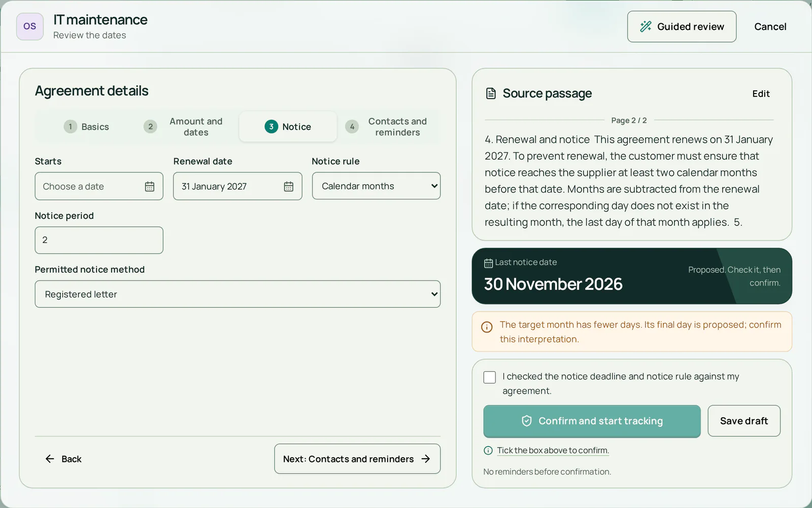This screenshot has height=508, width=812.
Task: Expand the Permitted notice method dropdown
Action: pos(238,294)
